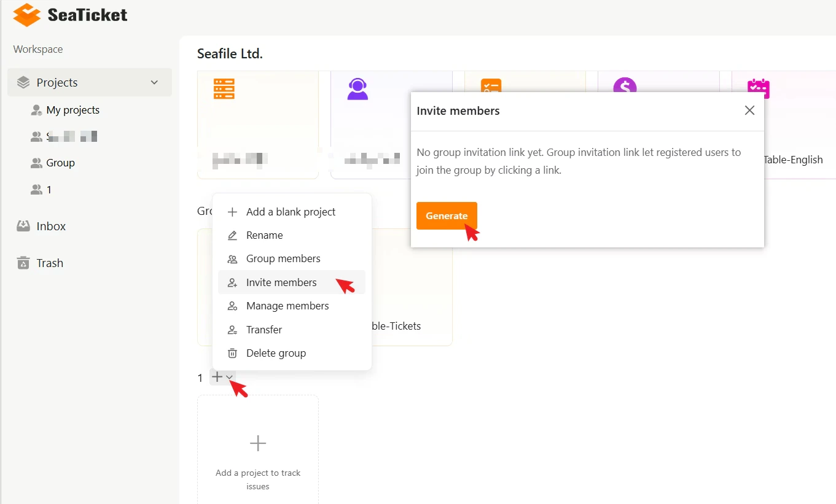Open the orange server-icon project card

(x=258, y=125)
